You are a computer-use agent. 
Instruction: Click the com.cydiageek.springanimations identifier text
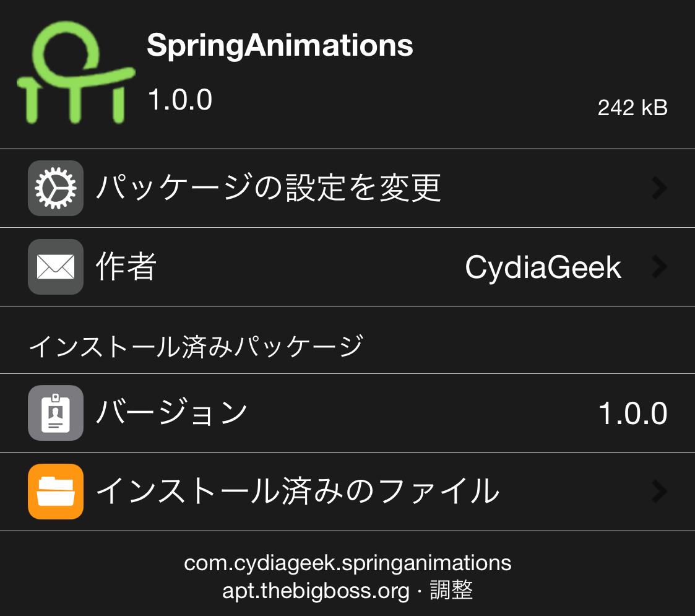348,563
